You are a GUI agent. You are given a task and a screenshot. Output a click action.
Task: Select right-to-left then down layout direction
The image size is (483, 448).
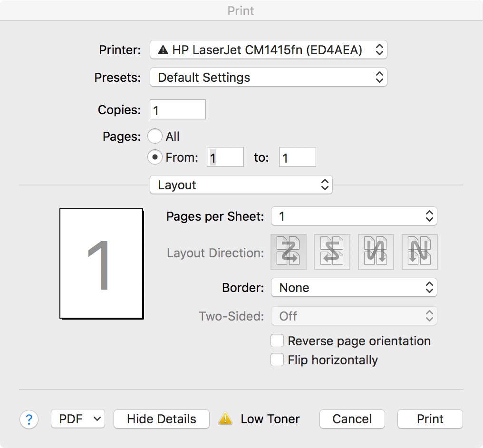click(x=332, y=252)
